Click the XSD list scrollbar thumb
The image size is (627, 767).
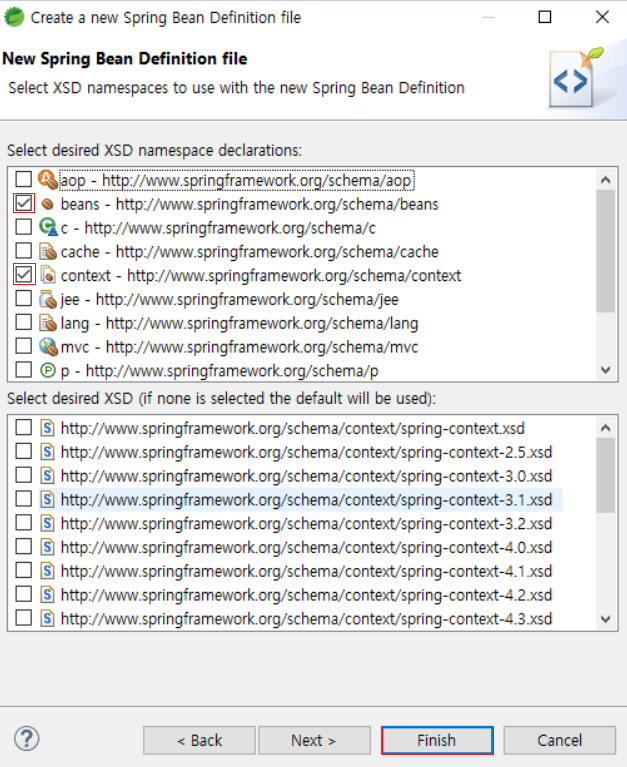tap(605, 475)
